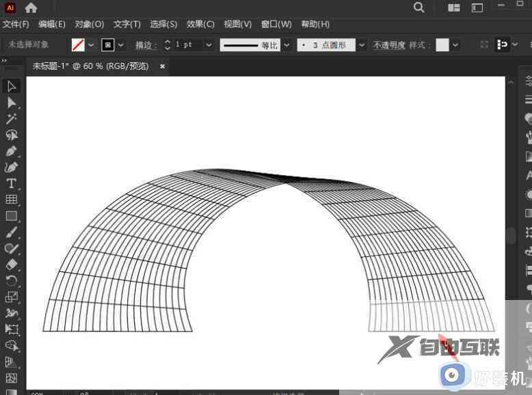Select the Eraser tool

[12, 264]
